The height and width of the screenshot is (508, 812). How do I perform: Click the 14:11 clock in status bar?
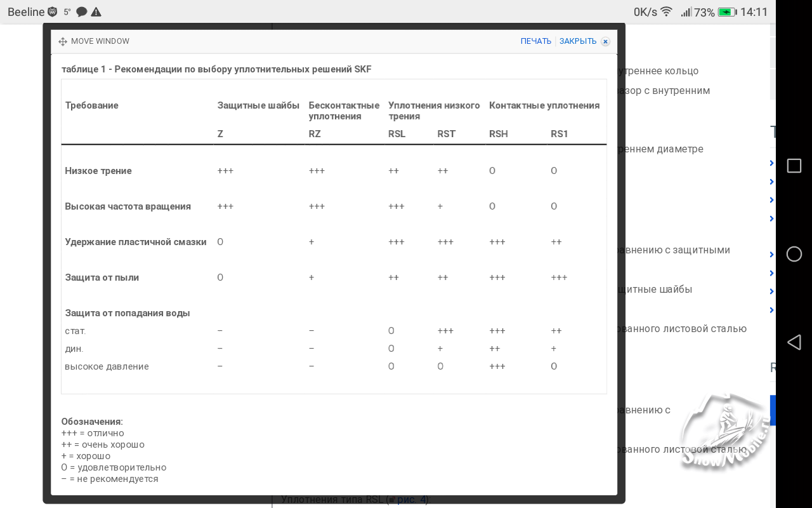[754, 12]
